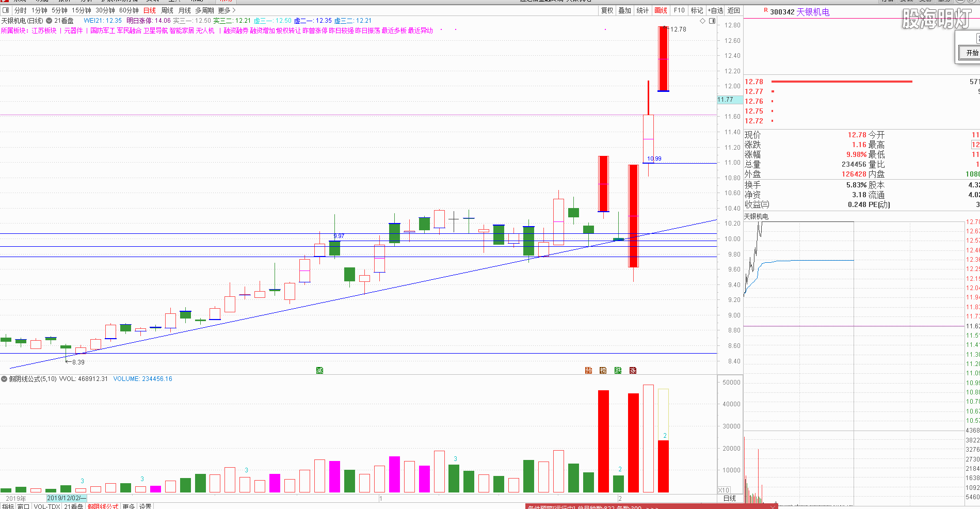980x509 pixels.
Task: Switch to the 30分钟 period
Action: tap(105, 10)
